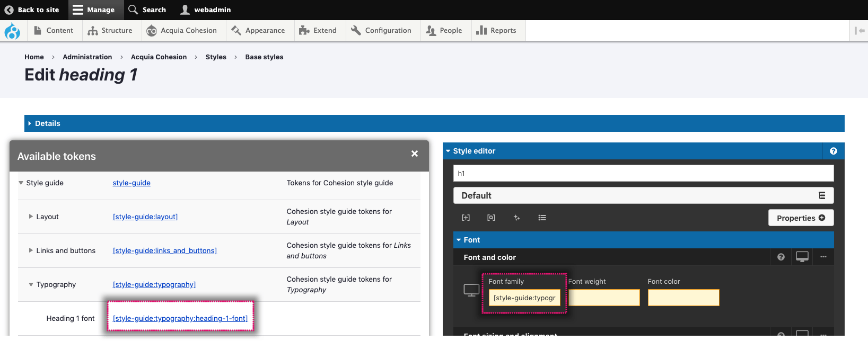Open the Content admin menu
The height and width of the screenshot is (341, 868).
coord(54,31)
